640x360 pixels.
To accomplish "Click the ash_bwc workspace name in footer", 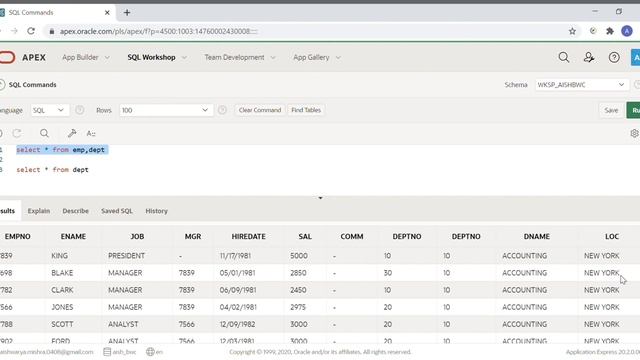I will click(124, 351).
